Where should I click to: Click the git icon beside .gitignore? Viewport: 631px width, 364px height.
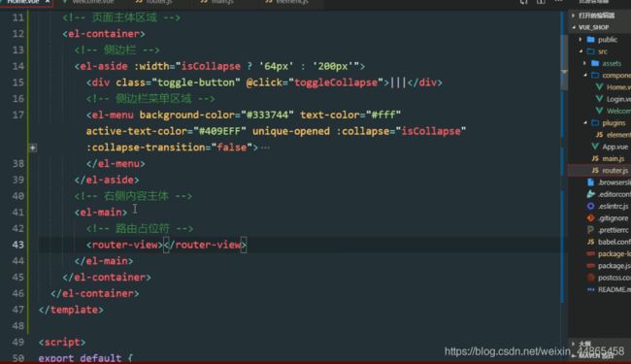[591, 218]
